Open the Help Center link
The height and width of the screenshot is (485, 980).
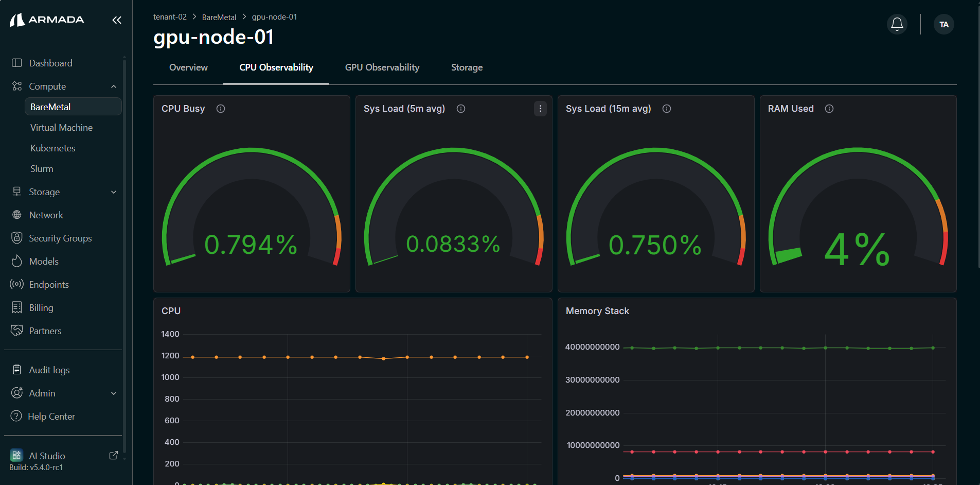[x=51, y=416]
